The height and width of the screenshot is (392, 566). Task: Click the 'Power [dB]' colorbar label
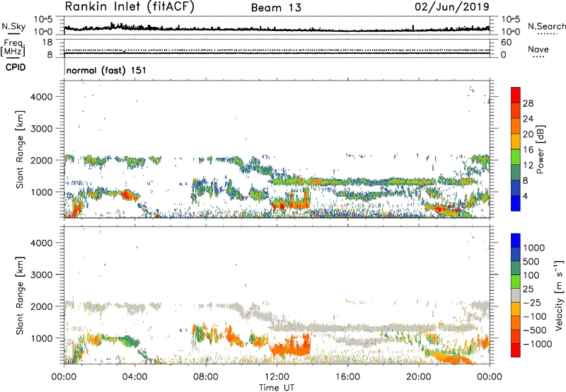(541, 149)
